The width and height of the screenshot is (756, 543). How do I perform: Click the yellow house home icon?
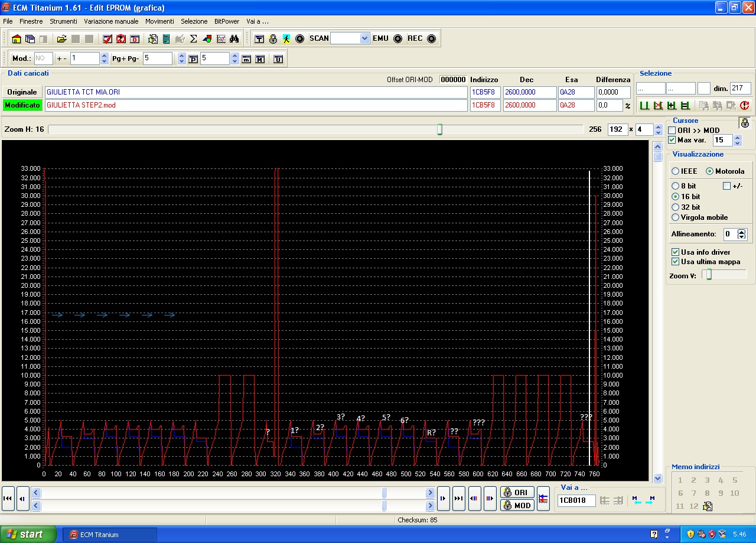pos(17,39)
